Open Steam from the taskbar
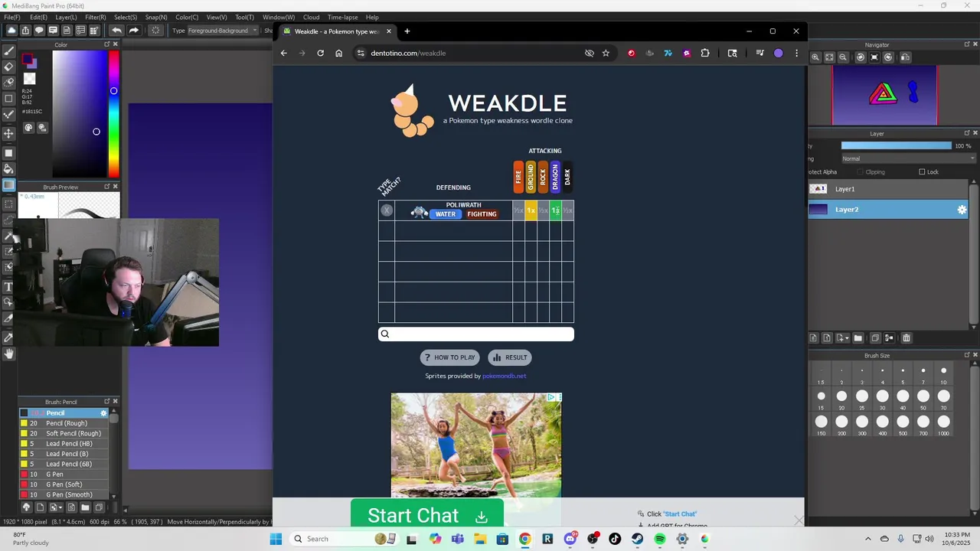Image resolution: width=980 pixels, height=551 pixels. click(x=637, y=539)
